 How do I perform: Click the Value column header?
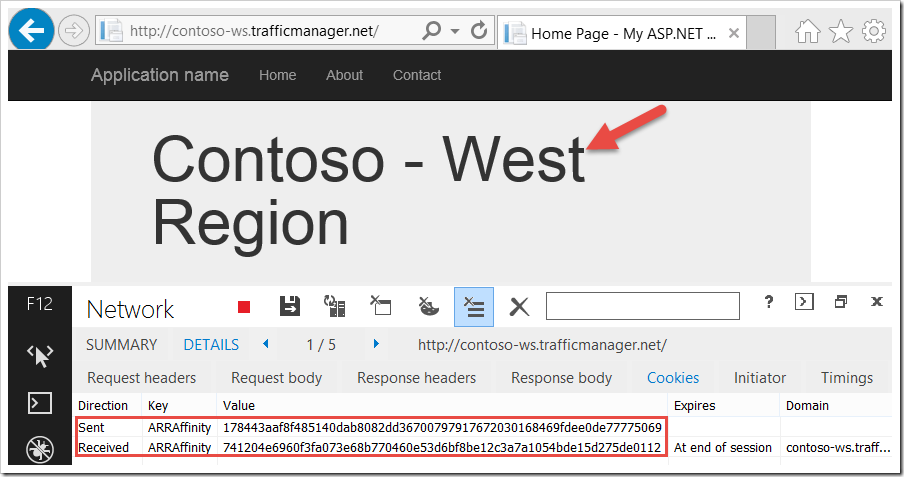(x=239, y=405)
